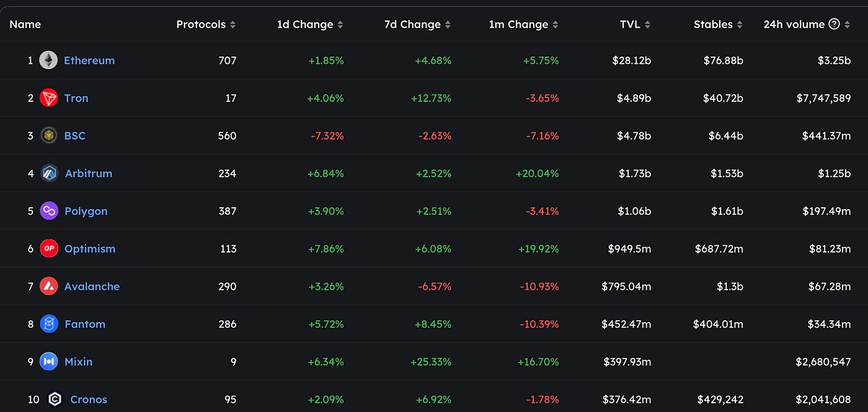Click the Stables column header label
The width and height of the screenshot is (868, 412).
point(713,24)
